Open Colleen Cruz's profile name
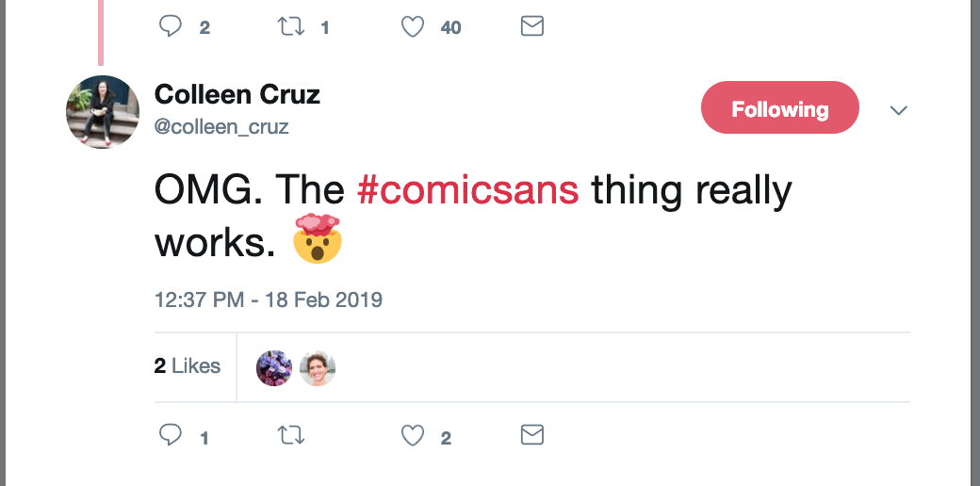980x486 pixels. (237, 95)
